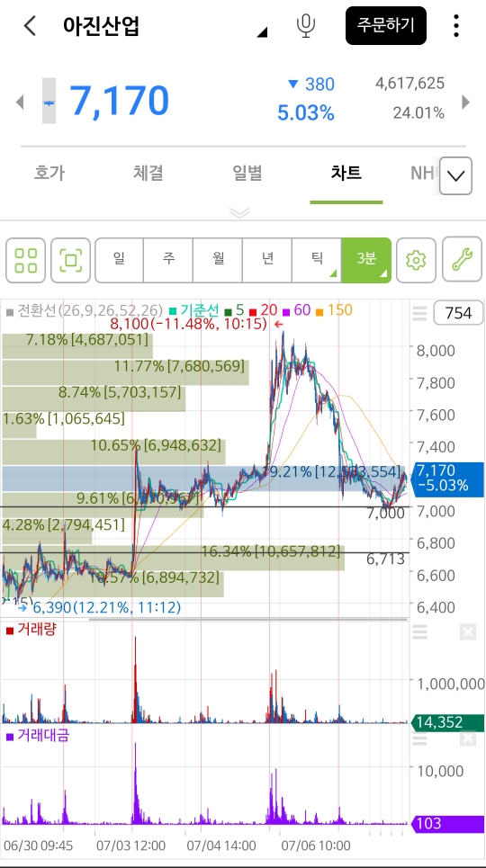The width and height of the screenshot is (486, 868).
Task: Expand the header panel via double chevron
Action: click(240, 212)
